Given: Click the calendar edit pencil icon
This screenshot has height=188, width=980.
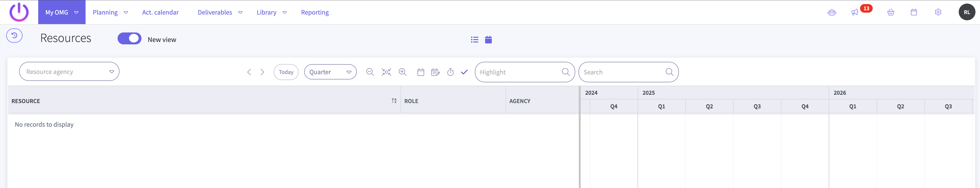Looking at the screenshot, I should point(435,72).
